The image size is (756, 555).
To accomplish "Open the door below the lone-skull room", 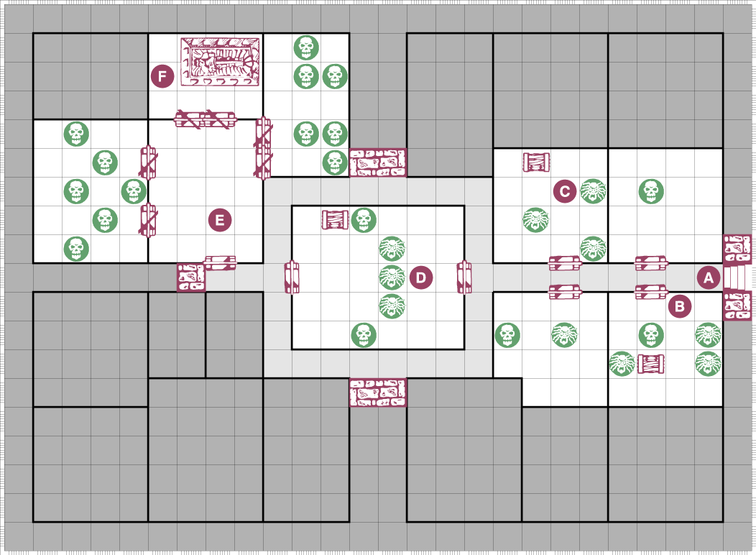I will click(651, 263).
